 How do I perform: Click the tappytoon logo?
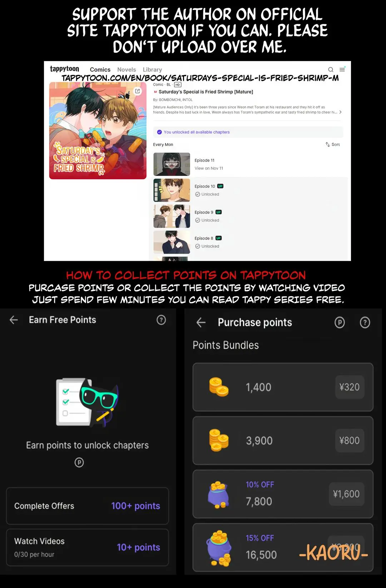64,69
